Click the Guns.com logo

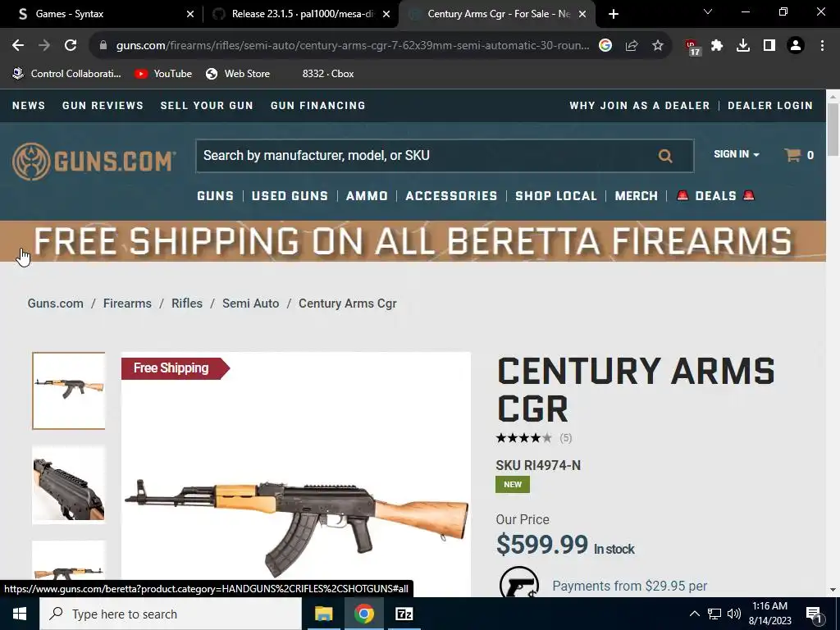pos(94,161)
